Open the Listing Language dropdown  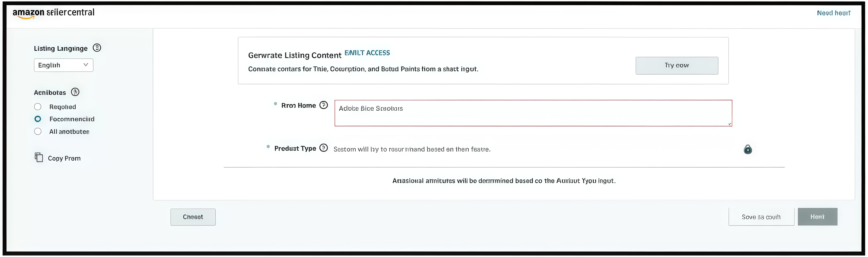tap(63, 65)
